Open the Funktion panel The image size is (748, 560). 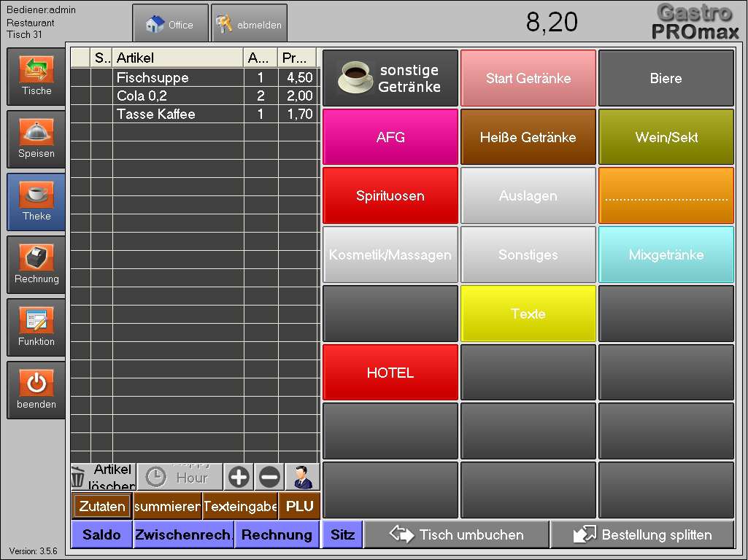(36, 327)
